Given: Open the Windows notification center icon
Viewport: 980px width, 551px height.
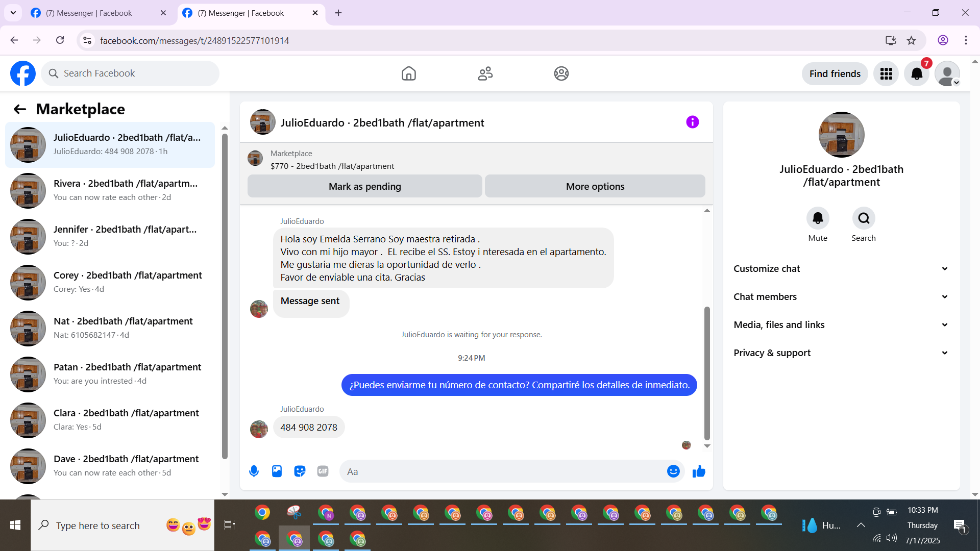Looking at the screenshot, I should (960, 525).
